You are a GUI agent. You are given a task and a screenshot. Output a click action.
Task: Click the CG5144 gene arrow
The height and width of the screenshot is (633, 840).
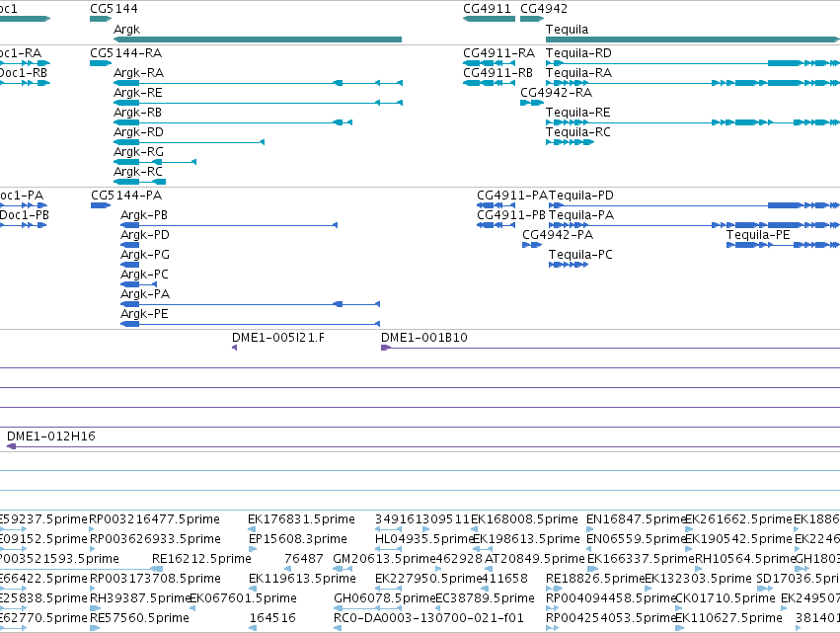[x=101, y=19]
